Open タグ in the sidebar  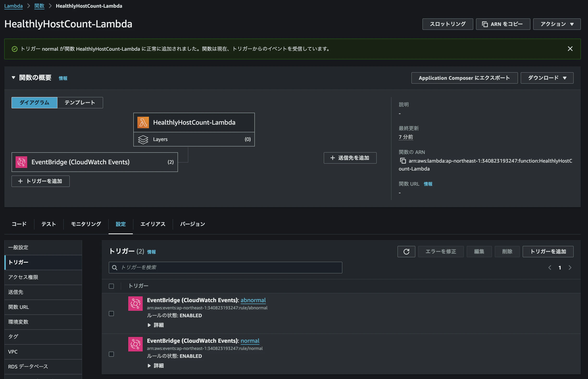tap(43, 337)
